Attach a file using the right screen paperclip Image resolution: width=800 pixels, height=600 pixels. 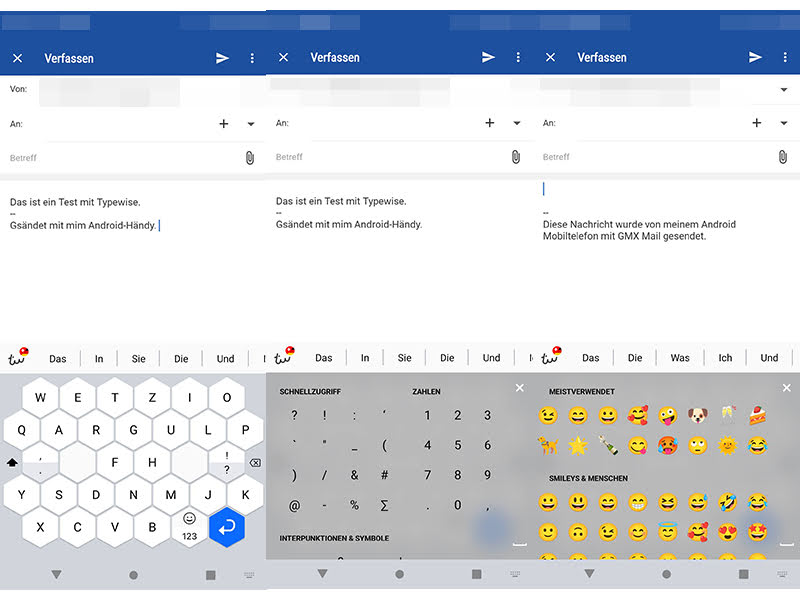(783, 157)
